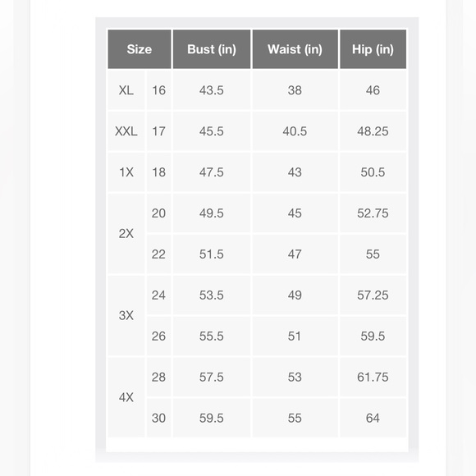
Task: Click the 52.75 hip measurement
Action: click(373, 213)
